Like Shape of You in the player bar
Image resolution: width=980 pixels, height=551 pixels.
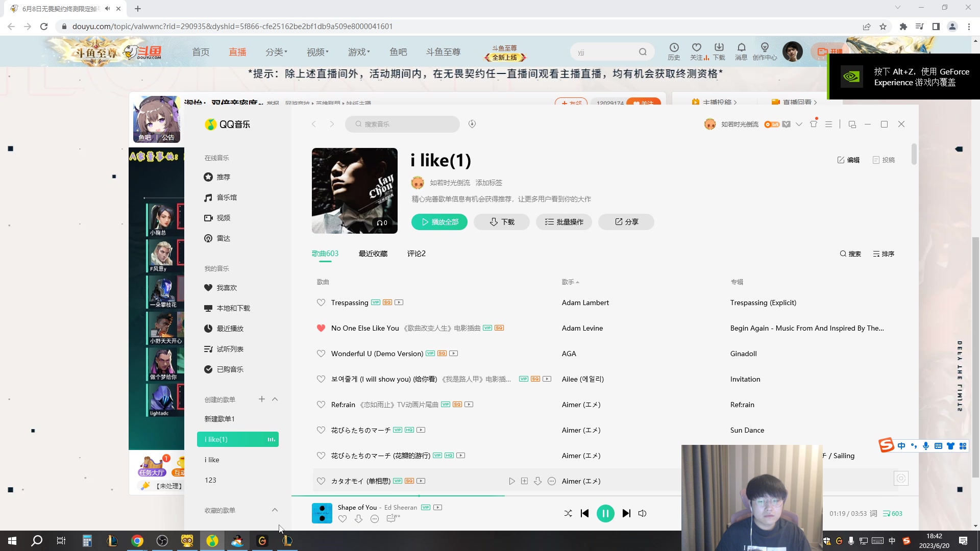click(342, 518)
